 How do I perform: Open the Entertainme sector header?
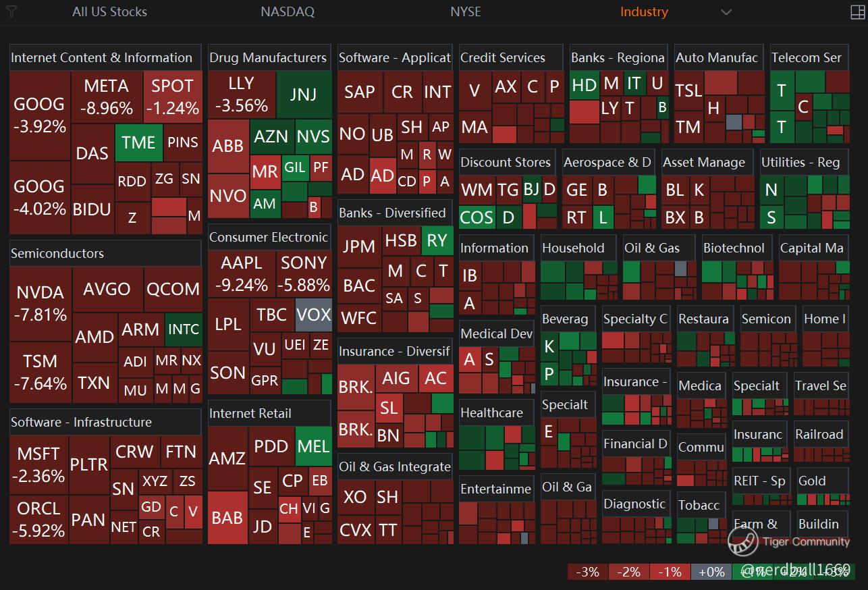[497, 489]
